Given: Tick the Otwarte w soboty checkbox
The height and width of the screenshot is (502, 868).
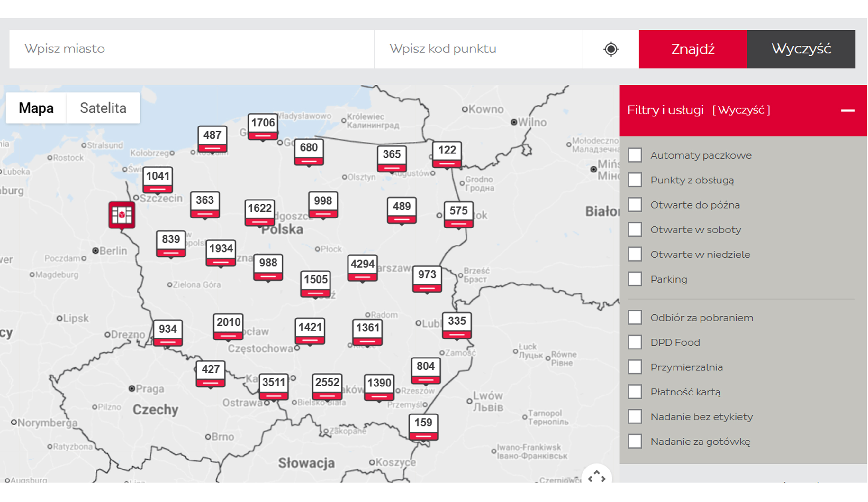Looking at the screenshot, I should [x=635, y=230].
